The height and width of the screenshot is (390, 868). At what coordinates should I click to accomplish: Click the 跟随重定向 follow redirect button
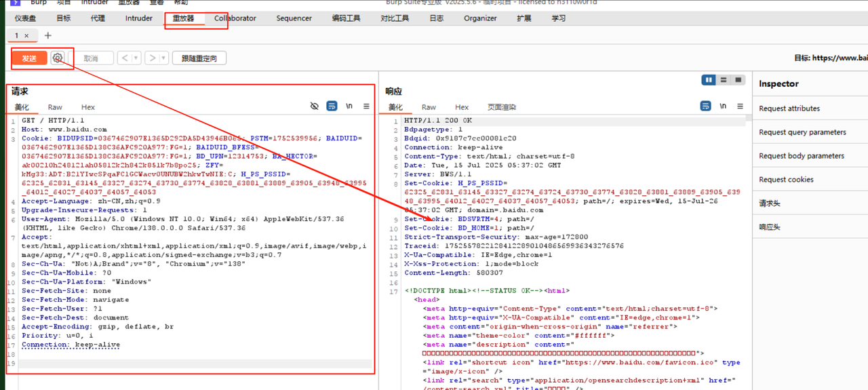(x=199, y=58)
